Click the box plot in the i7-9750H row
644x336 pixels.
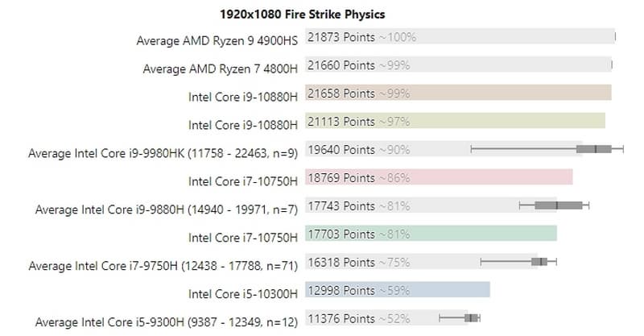pos(539,261)
